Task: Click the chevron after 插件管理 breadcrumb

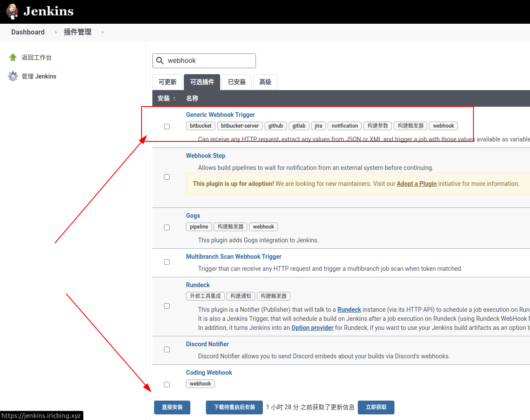Action: [102, 32]
